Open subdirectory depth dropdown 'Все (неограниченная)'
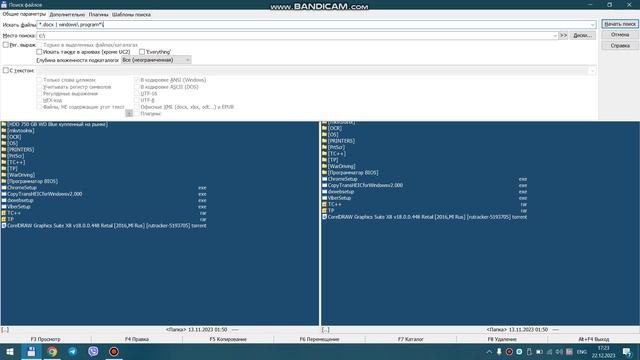Image resolution: width=640 pixels, height=360 pixels. coord(156,60)
